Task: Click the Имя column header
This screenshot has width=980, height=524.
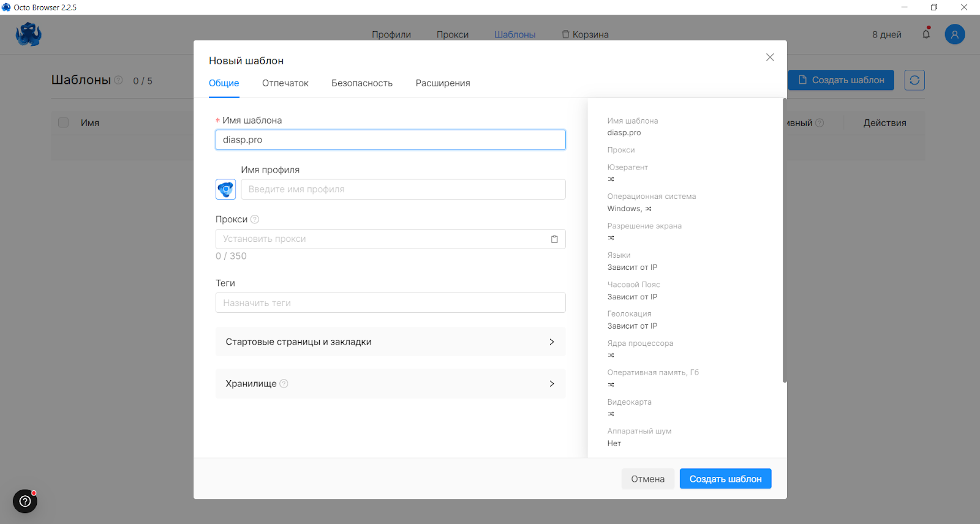Action: (90, 123)
